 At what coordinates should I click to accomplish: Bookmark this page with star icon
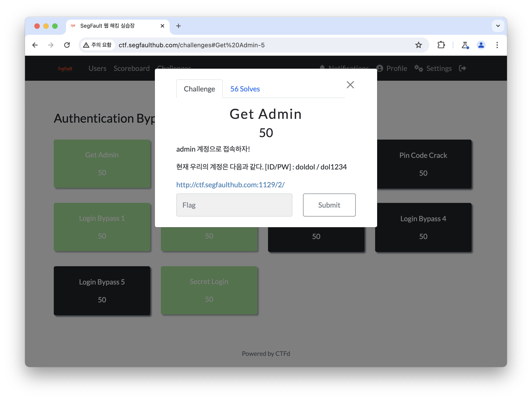pyautogui.click(x=418, y=45)
